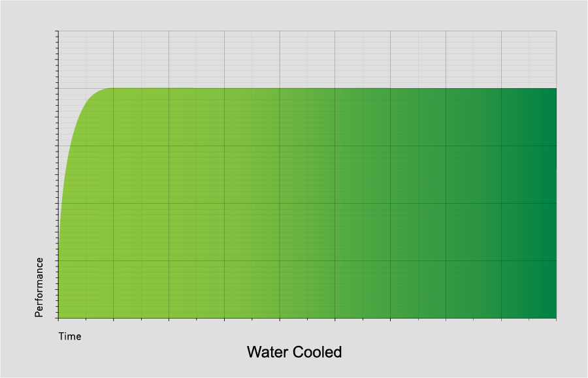588x378 pixels.
Task: Click the center of the green filled area
Action: pyautogui.click(x=308, y=204)
